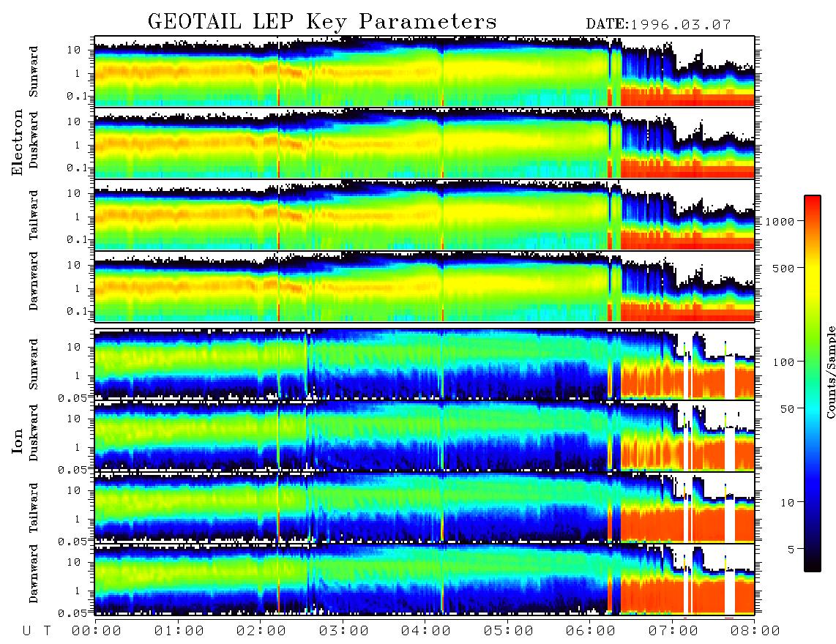Click the 05:00 time axis label
Screen dimensions: 836x644
pyautogui.click(x=509, y=632)
